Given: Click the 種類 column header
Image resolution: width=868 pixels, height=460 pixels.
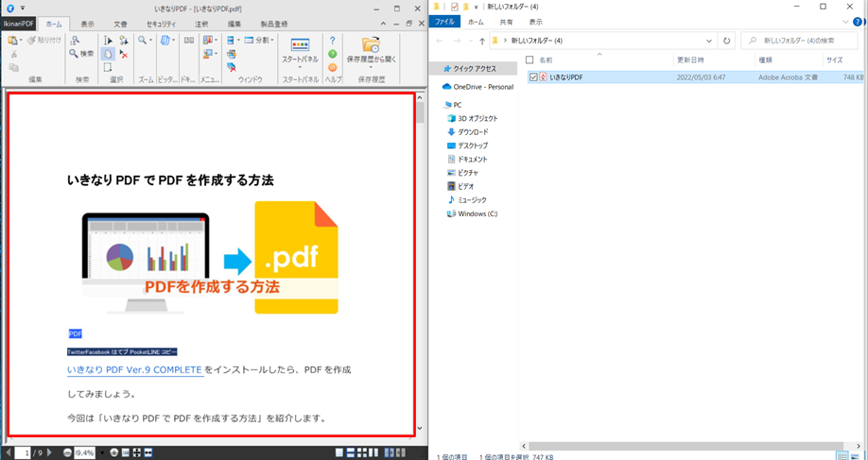Looking at the screenshot, I should point(766,60).
